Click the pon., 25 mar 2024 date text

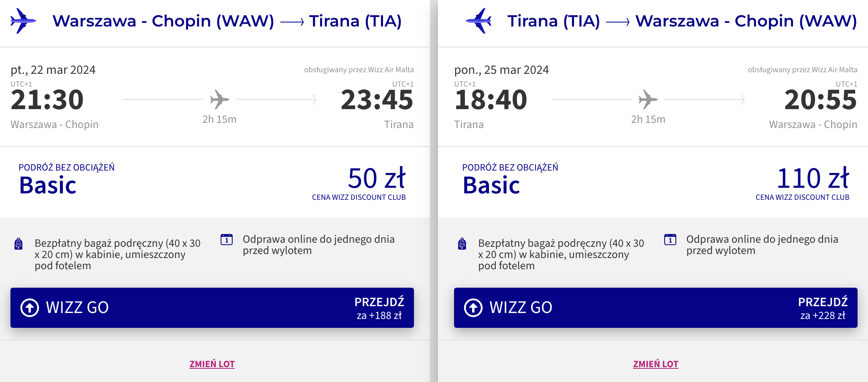(501, 70)
